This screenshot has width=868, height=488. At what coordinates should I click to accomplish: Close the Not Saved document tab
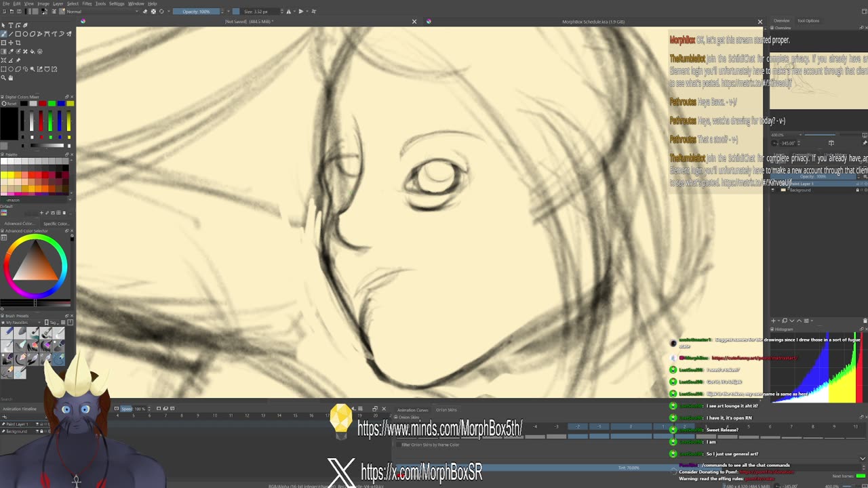tap(414, 22)
